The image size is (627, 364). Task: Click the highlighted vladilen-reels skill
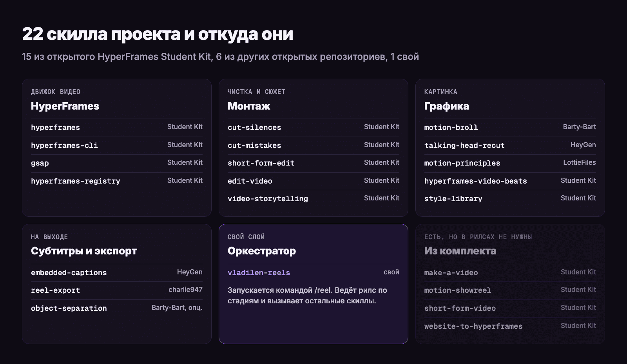[x=259, y=273]
